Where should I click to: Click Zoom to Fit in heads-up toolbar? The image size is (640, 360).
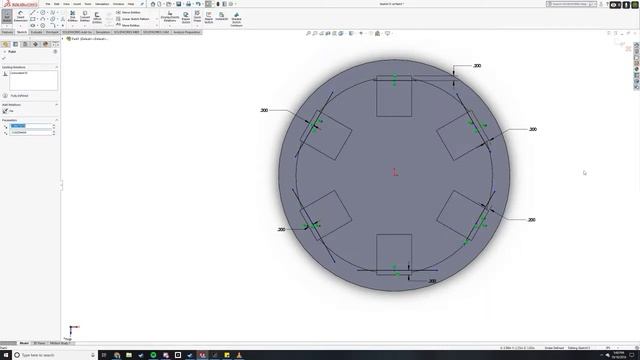tap(309, 33)
